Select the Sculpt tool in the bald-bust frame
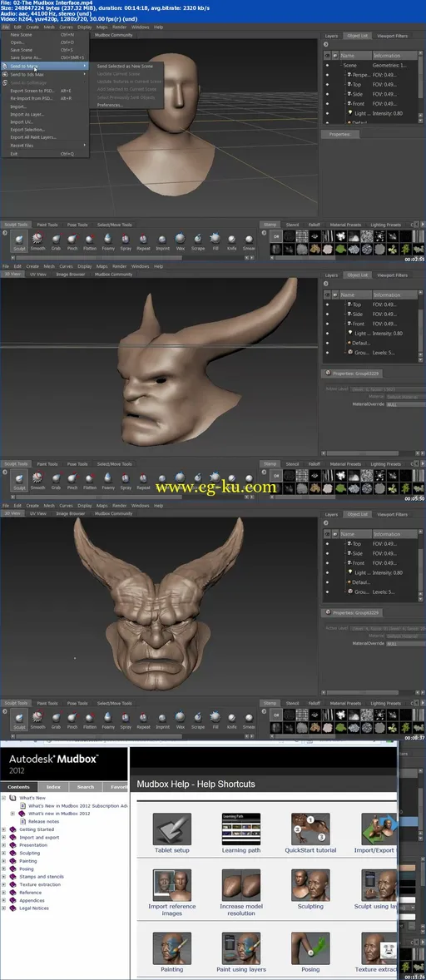This screenshot has height=980, width=426. (x=19, y=240)
